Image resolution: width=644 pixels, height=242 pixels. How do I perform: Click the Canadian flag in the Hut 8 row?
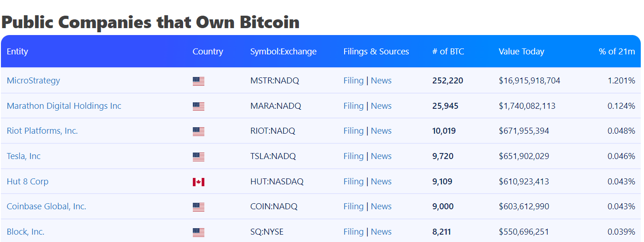coord(198,182)
